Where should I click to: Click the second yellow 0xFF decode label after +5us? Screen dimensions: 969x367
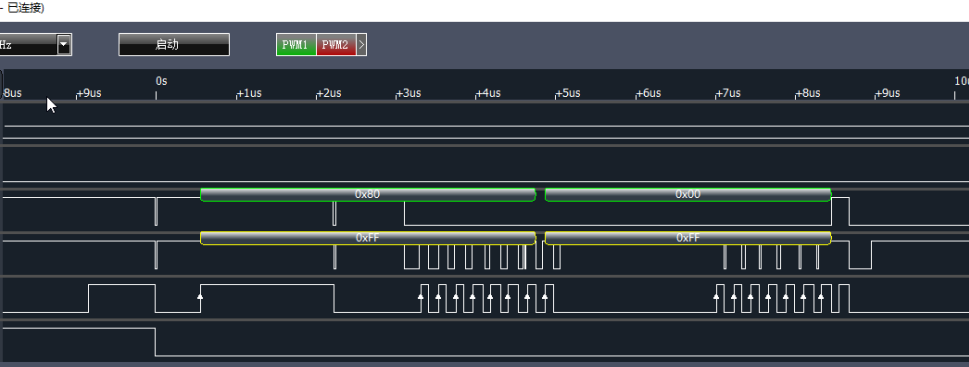(x=688, y=238)
